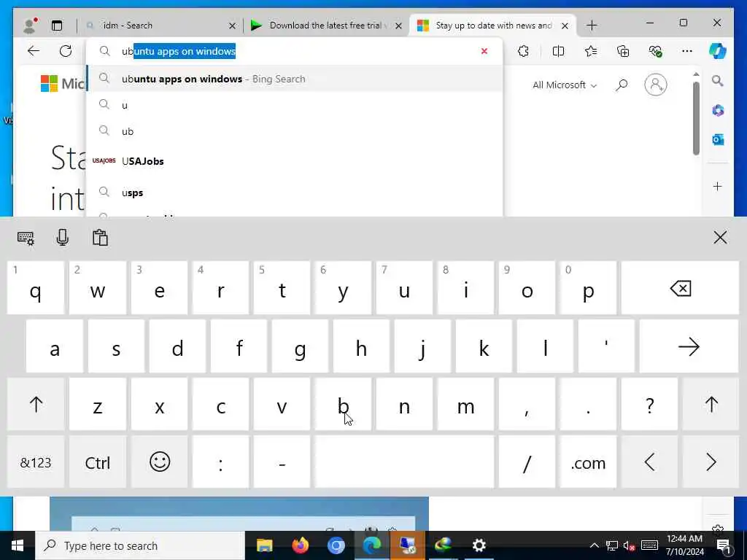Open the Collections icon

point(623,51)
